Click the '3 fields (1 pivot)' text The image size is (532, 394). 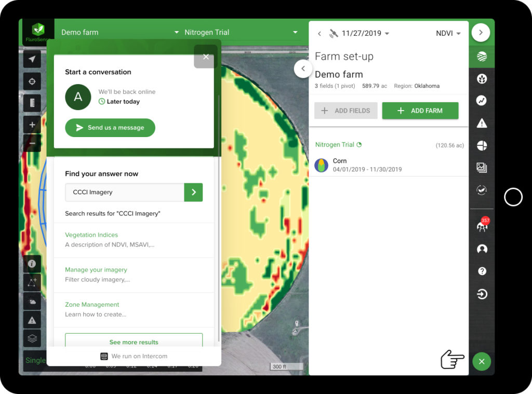tap(335, 86)
